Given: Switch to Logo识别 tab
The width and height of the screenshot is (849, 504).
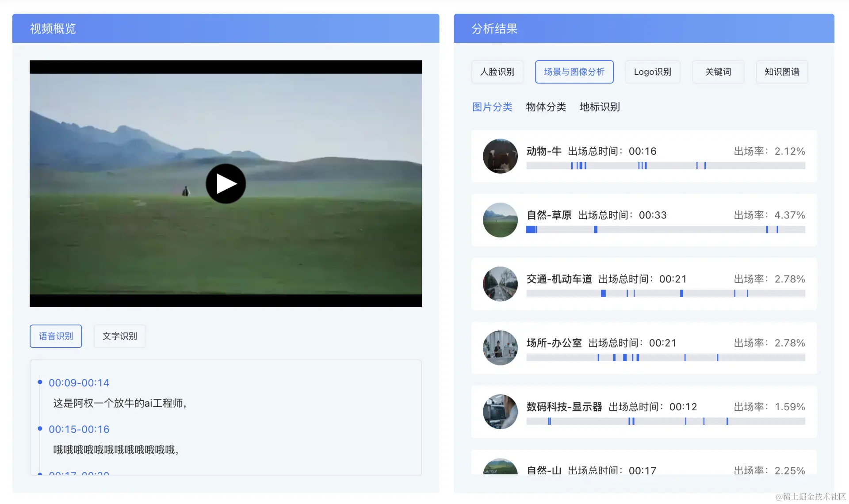Looking at the screenshot, I should 652,72.
